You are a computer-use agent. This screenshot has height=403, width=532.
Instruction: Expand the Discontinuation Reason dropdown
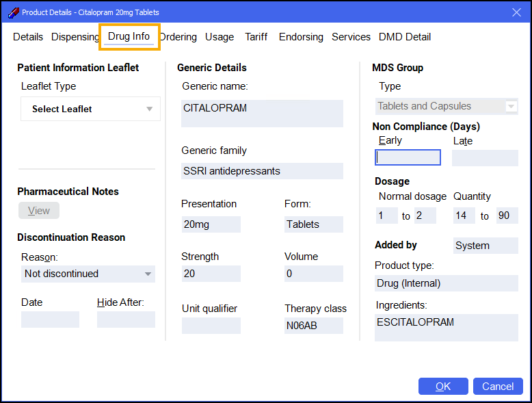(88, 274)
